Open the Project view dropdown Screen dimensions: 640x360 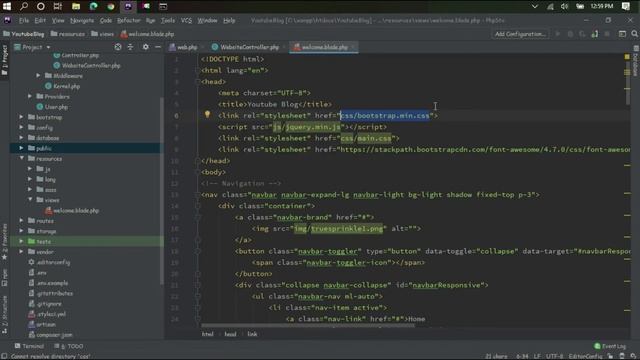(32, 47)
